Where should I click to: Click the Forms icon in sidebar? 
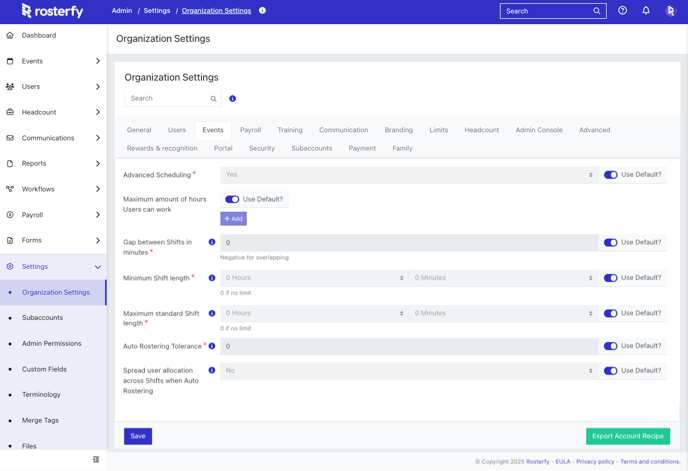[10, 240]
